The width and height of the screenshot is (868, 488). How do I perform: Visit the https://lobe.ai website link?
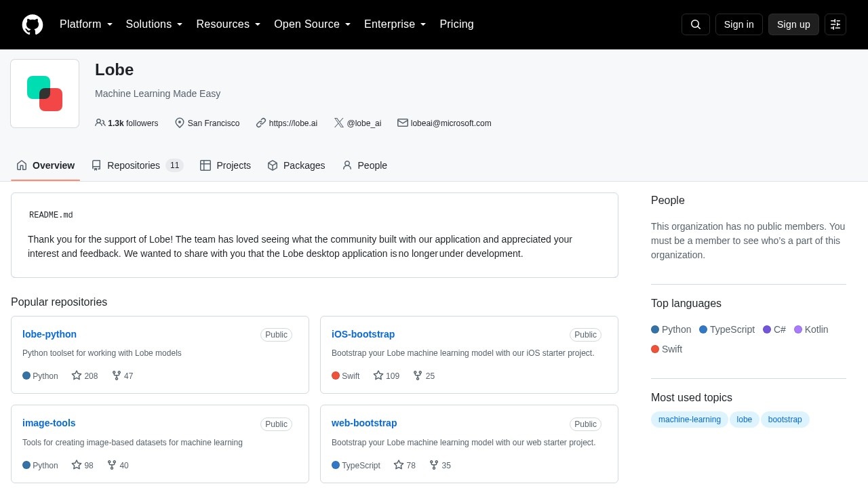pyautogui.click(x=293, y=123)
